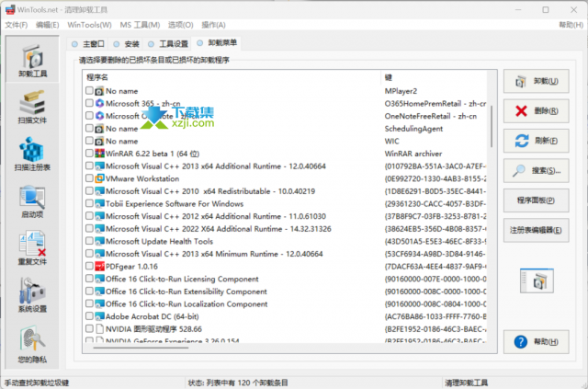This screenshot has height=389, width=588.
Task: Select the SchedulingAgent key entry
Action: click(x=413, y=129)
